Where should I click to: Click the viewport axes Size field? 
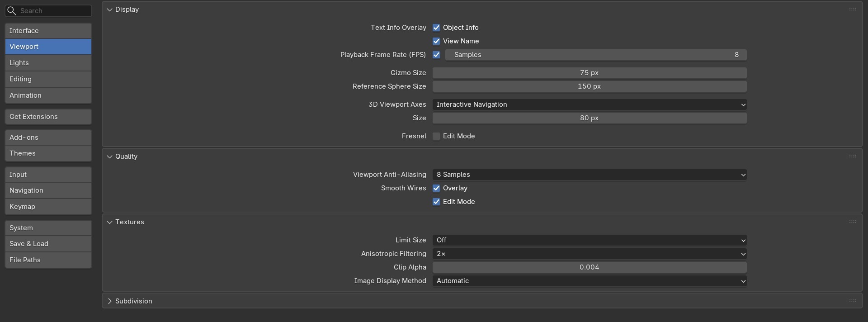(x=590, y=118)
